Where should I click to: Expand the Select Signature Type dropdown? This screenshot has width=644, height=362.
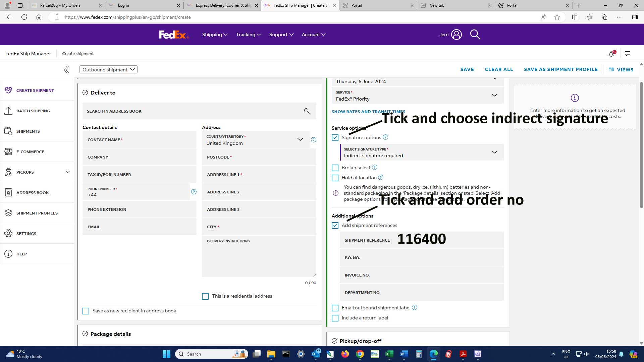(x=494, y=152)
